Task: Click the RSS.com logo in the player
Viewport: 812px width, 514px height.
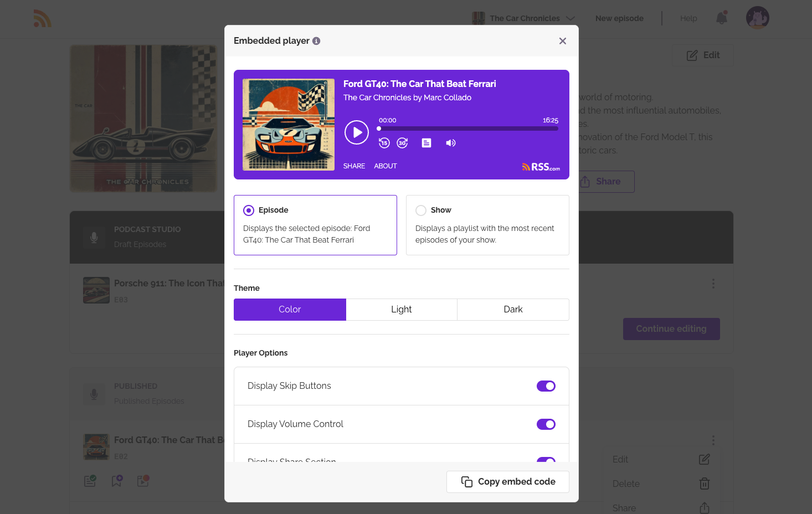Action: (x=541, y=167)
